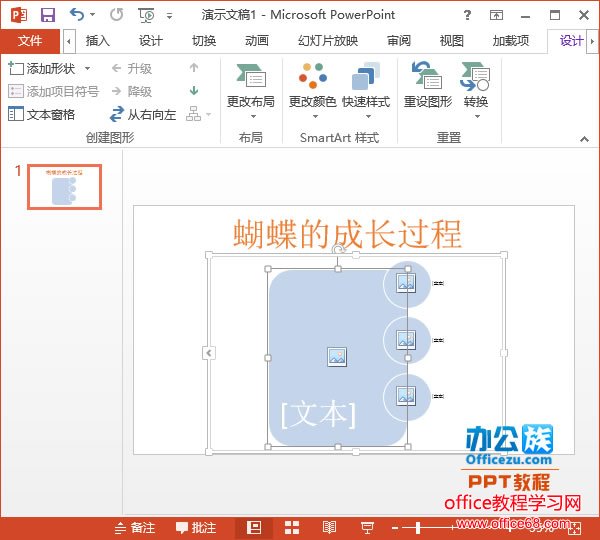Open the undo history dropdown arrow
600x540 pixels.
click(x=92, y=15)
